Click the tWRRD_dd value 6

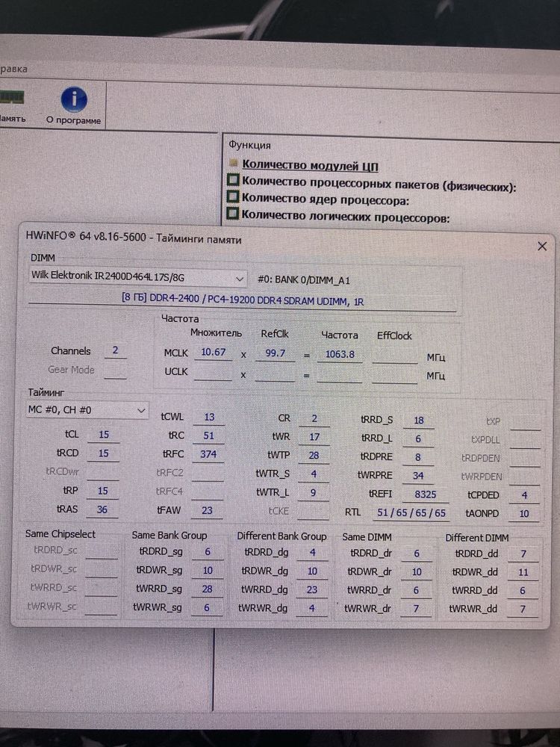[x=523, y=591]
